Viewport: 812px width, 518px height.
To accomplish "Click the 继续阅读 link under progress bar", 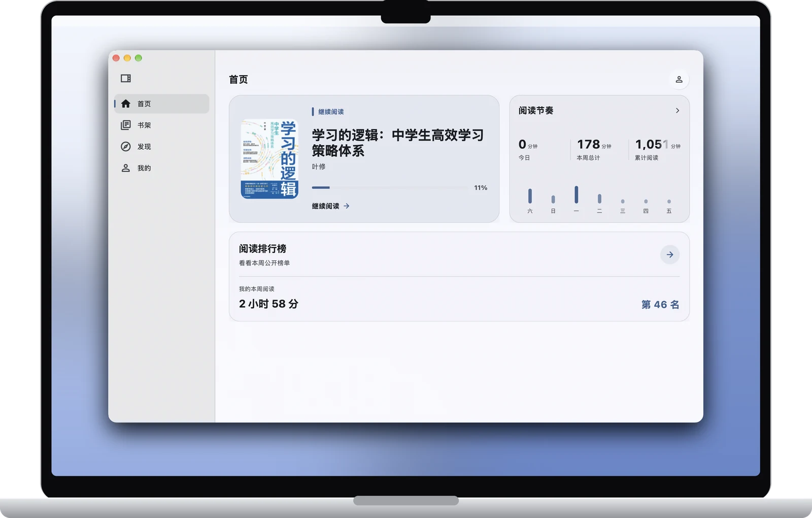I will tap(330, 206).
